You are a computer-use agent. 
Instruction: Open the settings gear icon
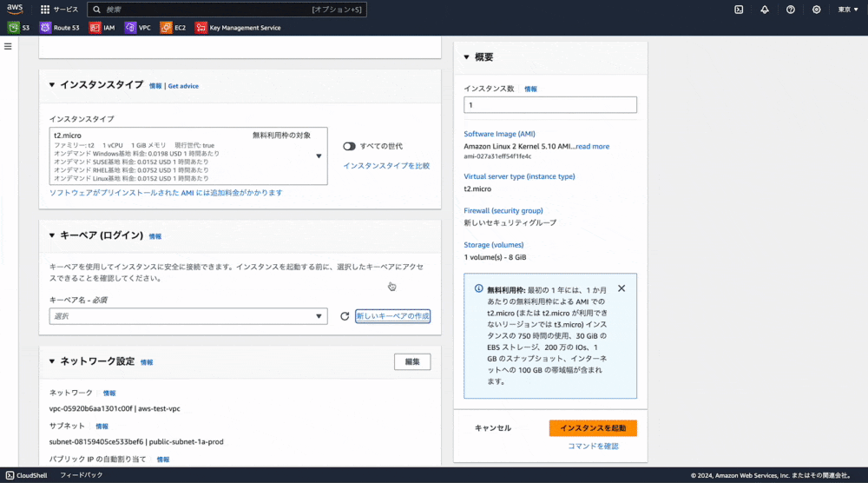(x=817, y=10)
